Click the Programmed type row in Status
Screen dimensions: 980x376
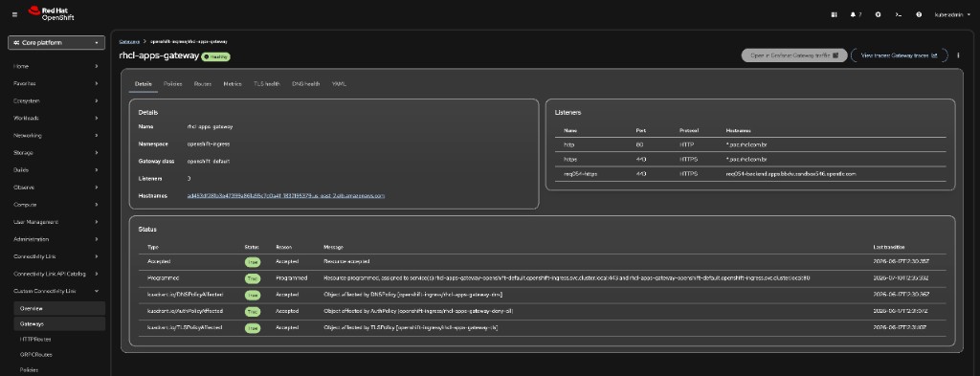pos(542,278)
